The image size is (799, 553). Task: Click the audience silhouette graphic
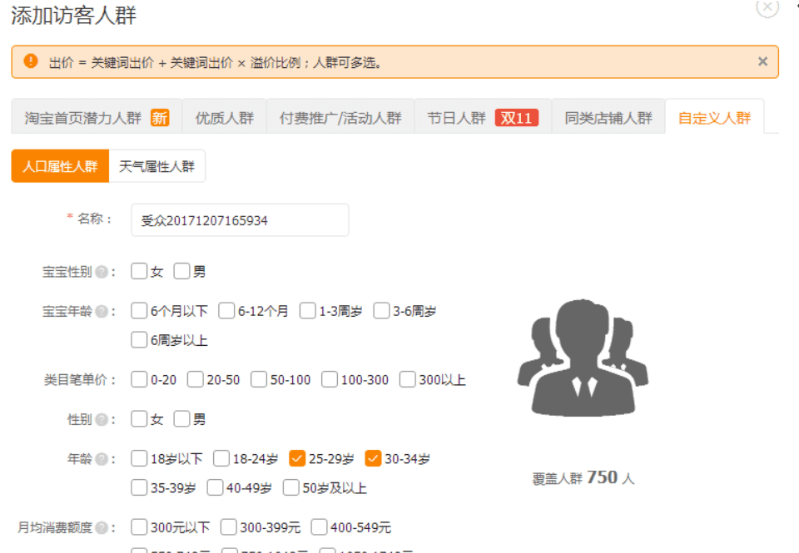tap(583, 358)
